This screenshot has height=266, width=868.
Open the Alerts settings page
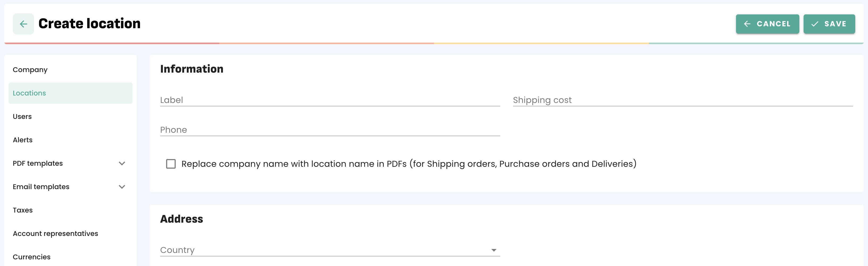coord(23,140)
